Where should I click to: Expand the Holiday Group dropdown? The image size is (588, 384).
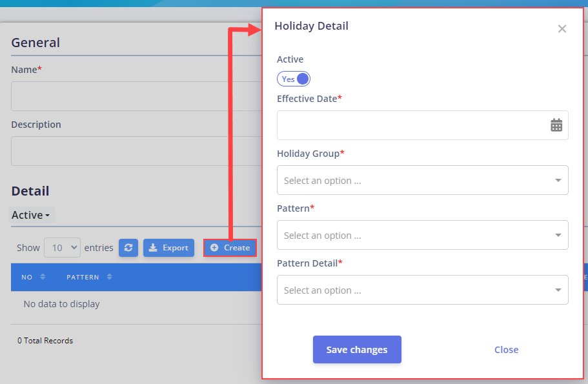(x=423, y=180)
